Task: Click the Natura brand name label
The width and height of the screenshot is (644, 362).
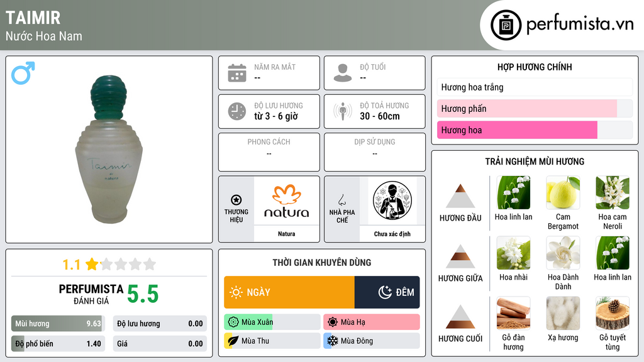Action: pos(286,234)
